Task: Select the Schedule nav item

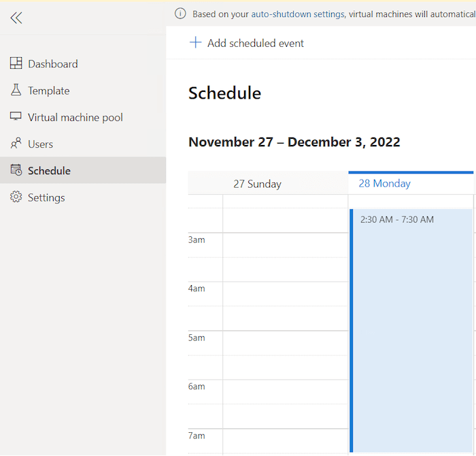Action: [x=83, y=170]
